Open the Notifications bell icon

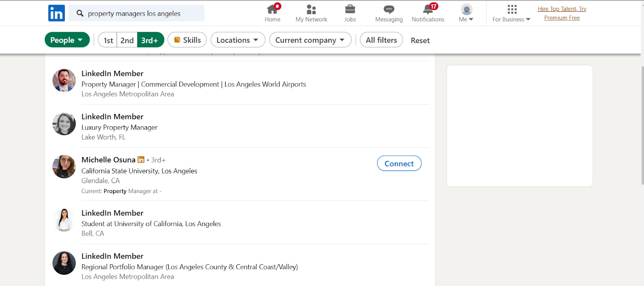tap(428, 9)
